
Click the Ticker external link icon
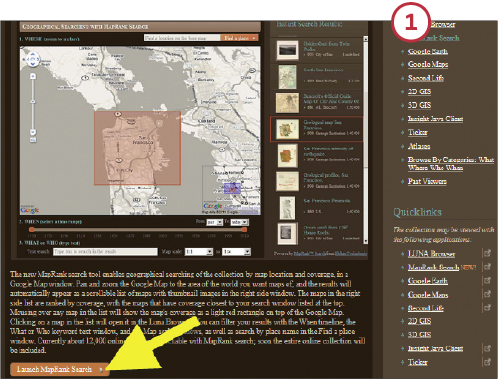tap(487, 361)
